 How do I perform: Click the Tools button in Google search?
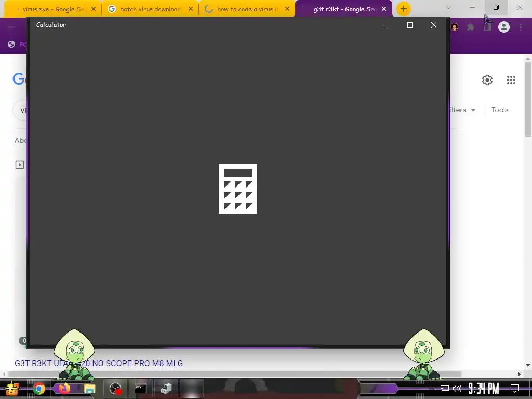(x=500, y=110)
